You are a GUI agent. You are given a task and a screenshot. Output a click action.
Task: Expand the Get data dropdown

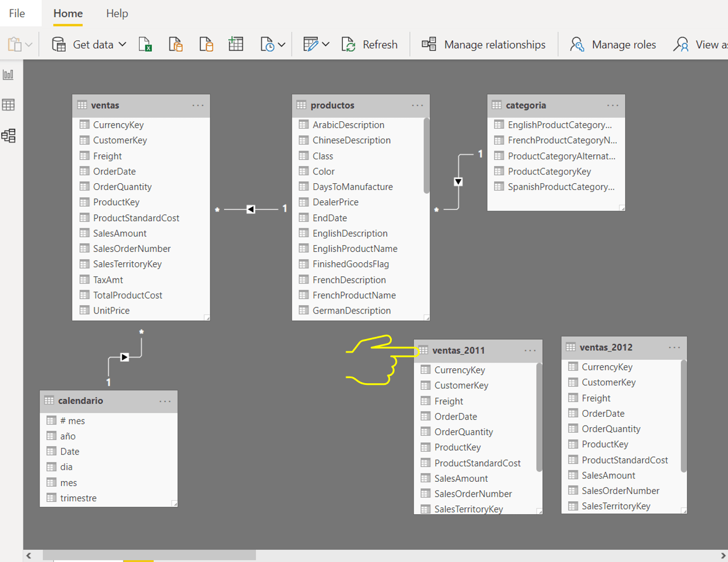coord(124,45)
